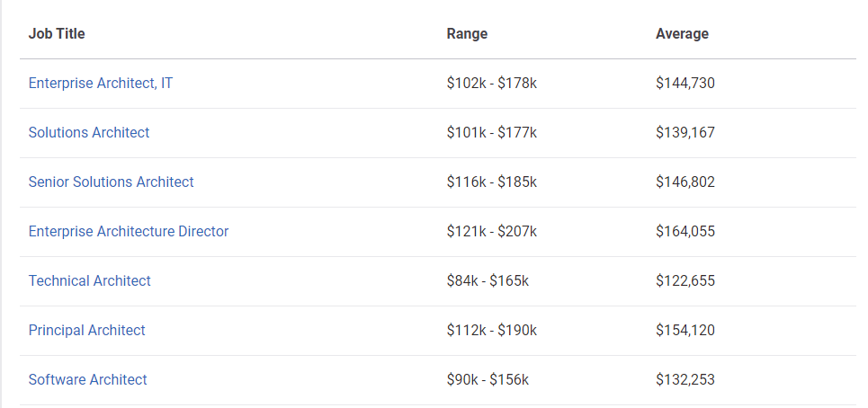Select the $121k - $207k range value
This screenshot has width=868, height=408.
[491, 232]
